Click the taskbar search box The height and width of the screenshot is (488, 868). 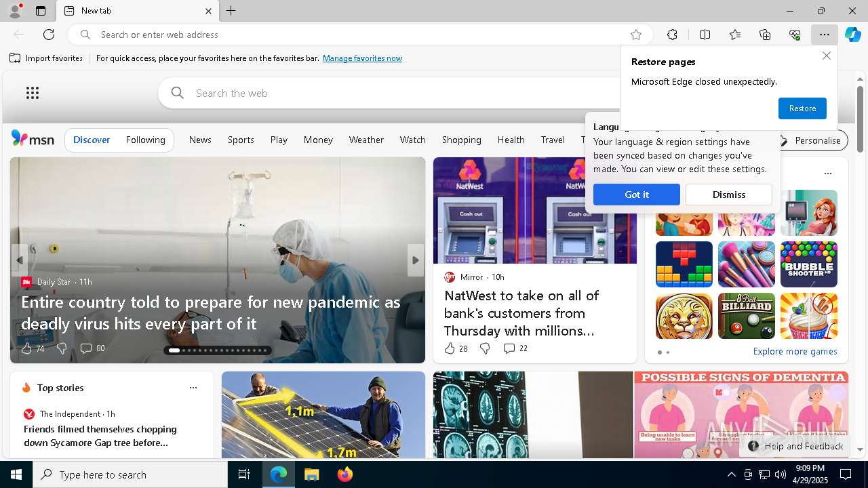click(x=130, y=474)
